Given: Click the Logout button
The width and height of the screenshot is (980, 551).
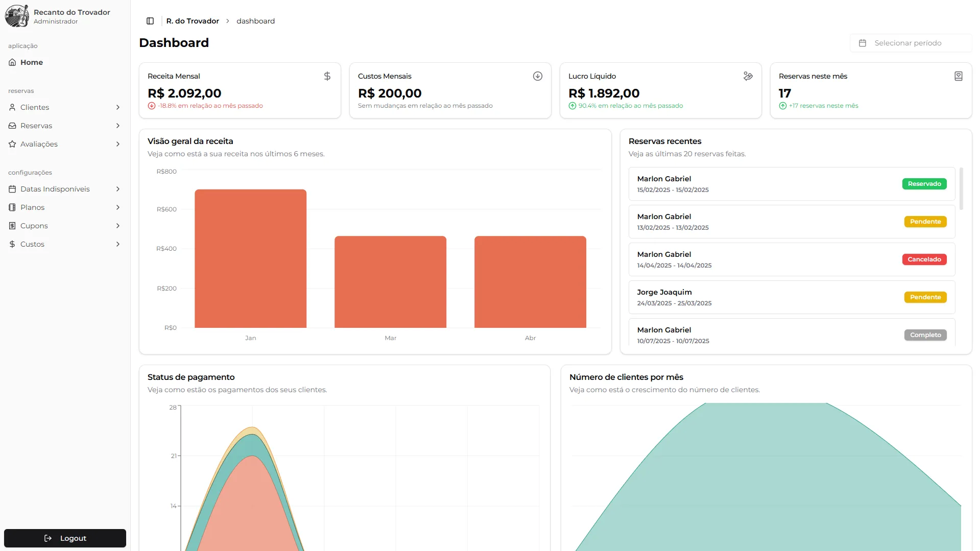Looking at the screenshot, I should pyautogui.click(x=65, y=538).
